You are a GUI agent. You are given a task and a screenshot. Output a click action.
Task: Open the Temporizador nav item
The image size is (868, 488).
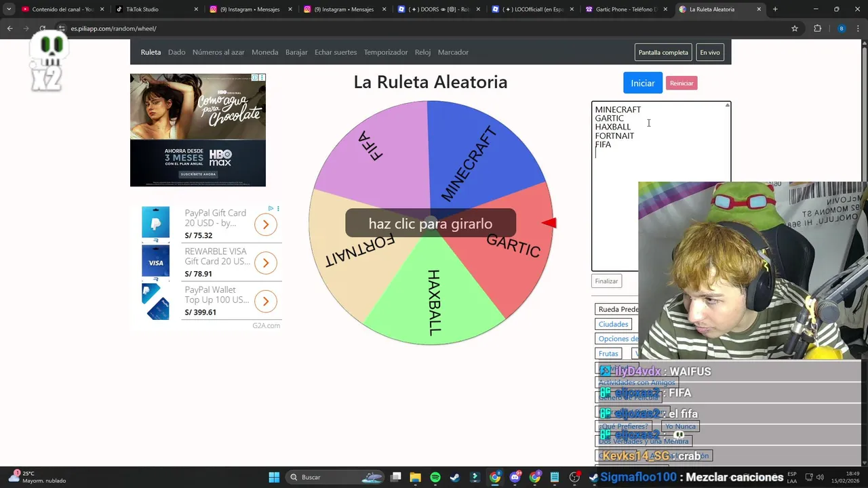click(x=386, y=52)
